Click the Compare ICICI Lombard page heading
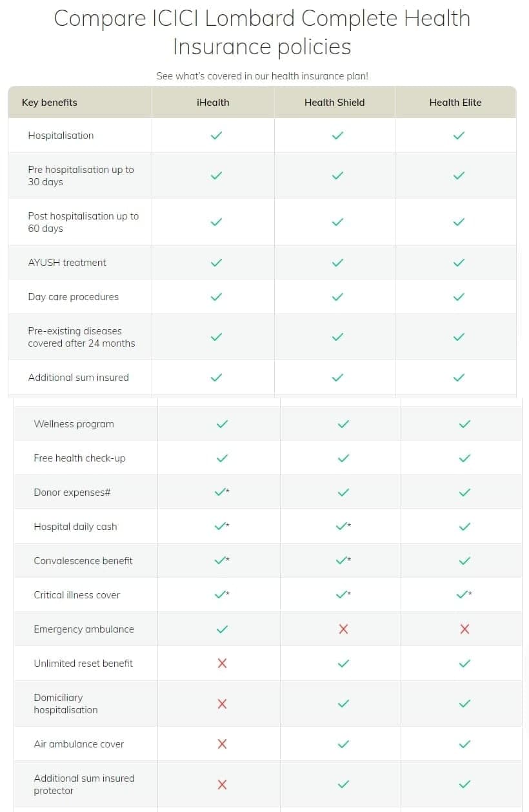529x812 pixels. [262, 32]
